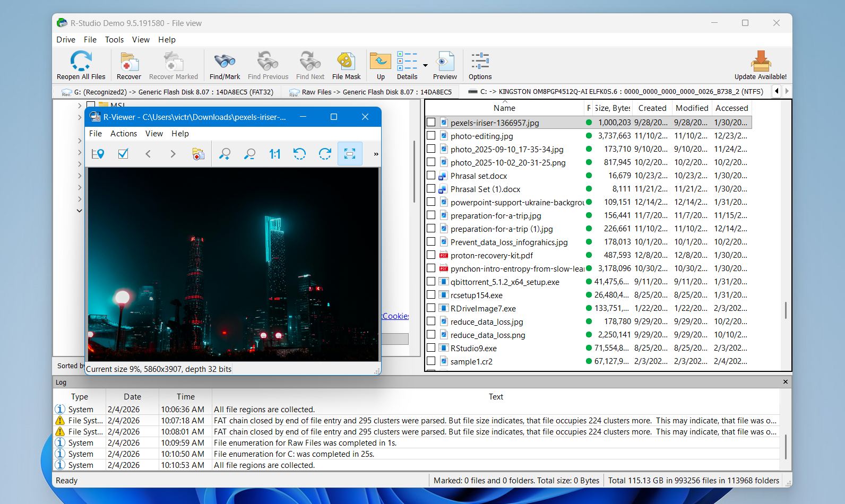Image resolution: width=845 pixels, height=504 pixels.
Task: Click zoom in magnifier in R-Viewer
Action: point(225,154)
